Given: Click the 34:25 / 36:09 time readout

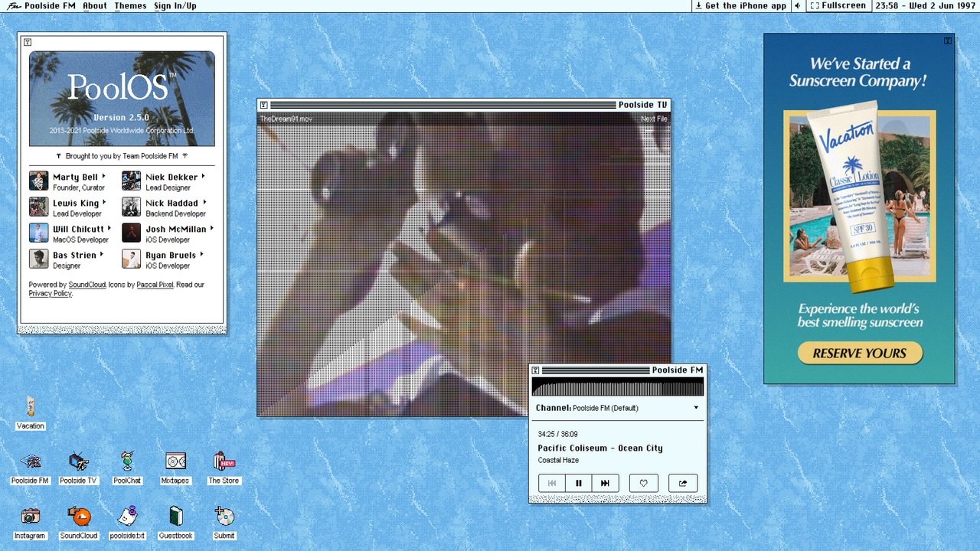Looking at the screenshot, I should (x=557, y=434).
